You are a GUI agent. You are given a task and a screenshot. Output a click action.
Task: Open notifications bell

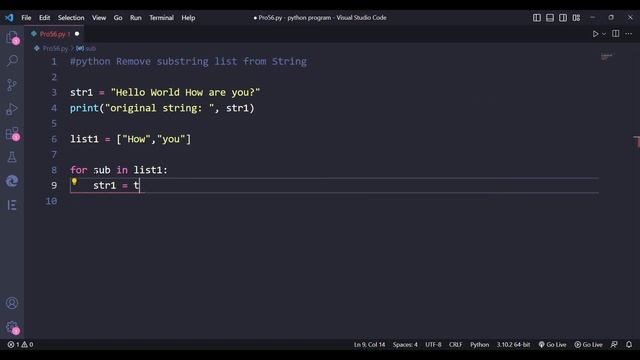(629, 344)
